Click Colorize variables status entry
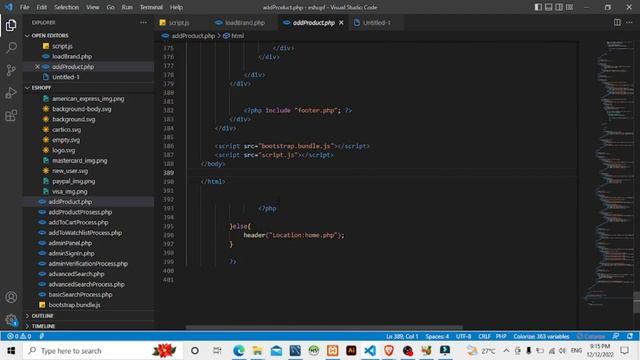Image resolution: width=640 pixels, height=360 pixels. click(x=541, y=336)
